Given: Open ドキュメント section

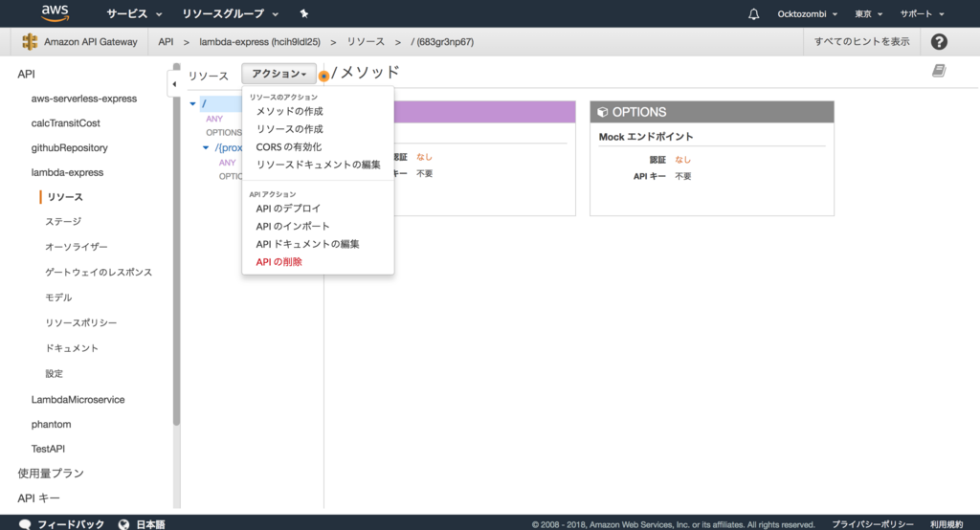Looking at the screenshot, I should (71, 348).
